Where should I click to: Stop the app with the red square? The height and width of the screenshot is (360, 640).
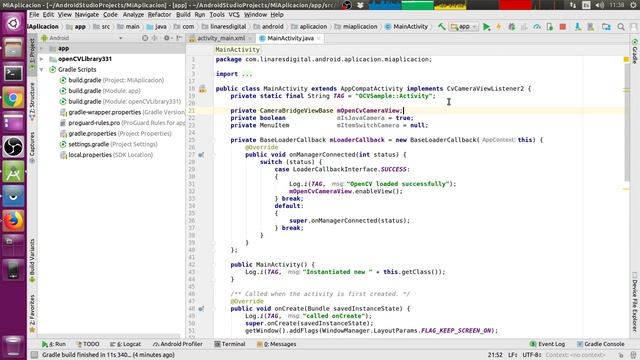tap(562, 27)
